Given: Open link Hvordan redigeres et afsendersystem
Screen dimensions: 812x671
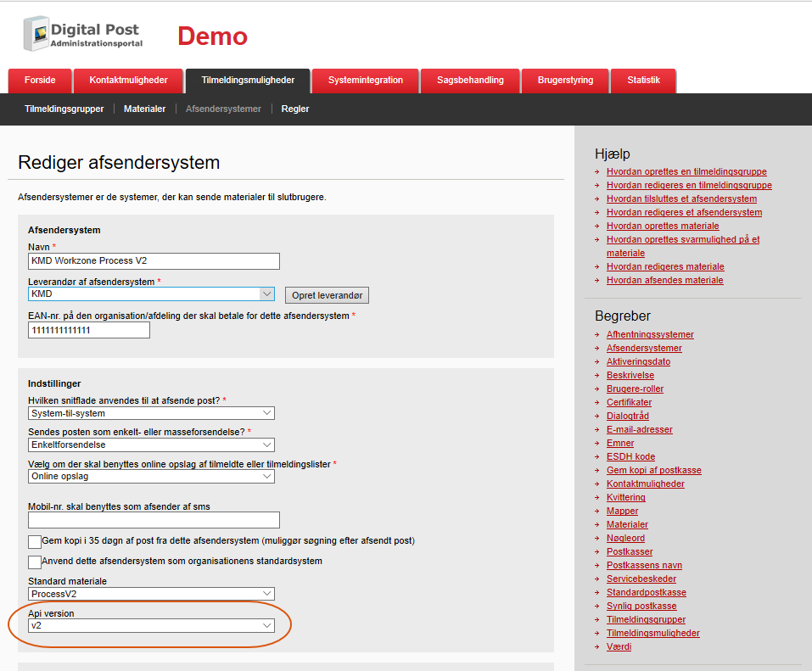Looking at the screenshot, I should coord(684,212).
